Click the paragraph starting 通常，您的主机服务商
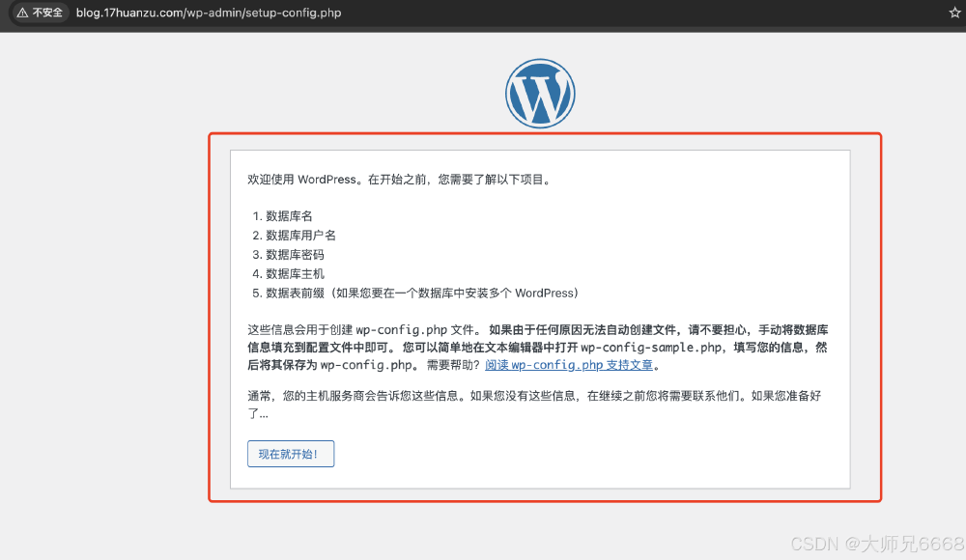Screen dimensions: 966x560 (534, 405)
